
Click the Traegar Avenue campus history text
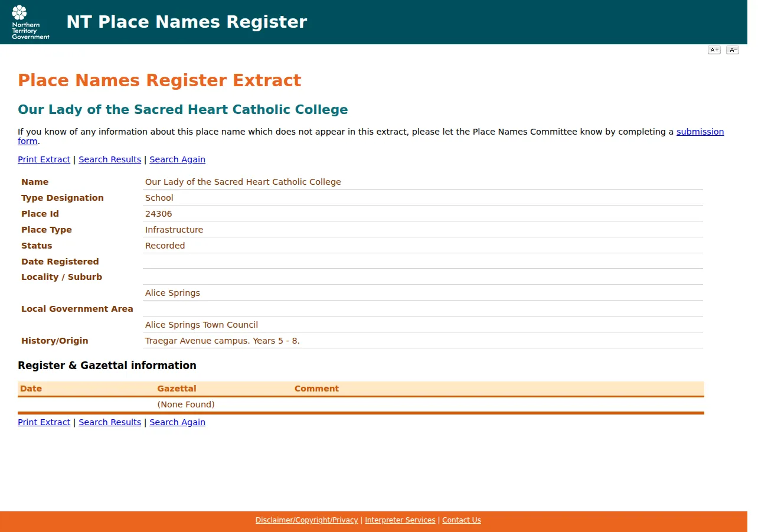(x=223, y=341)
